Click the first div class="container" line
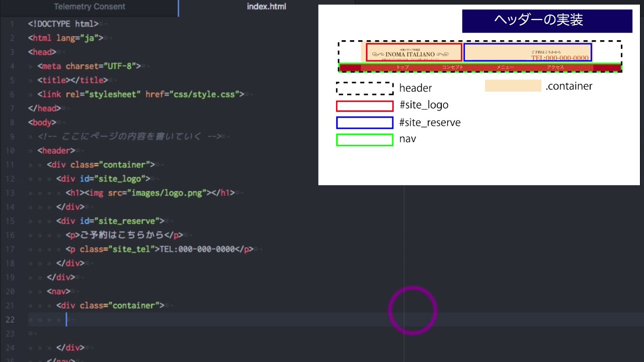 tap(101, 164)
